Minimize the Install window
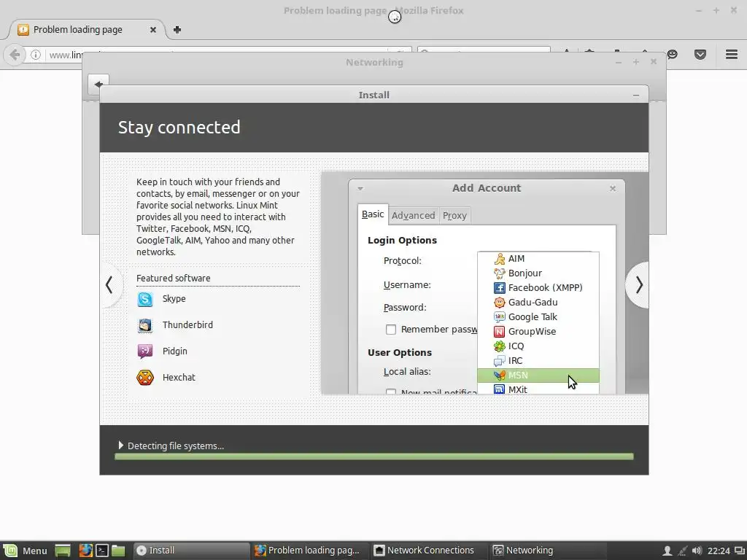This screenshot has width=747, height=560. pos(636,96)
